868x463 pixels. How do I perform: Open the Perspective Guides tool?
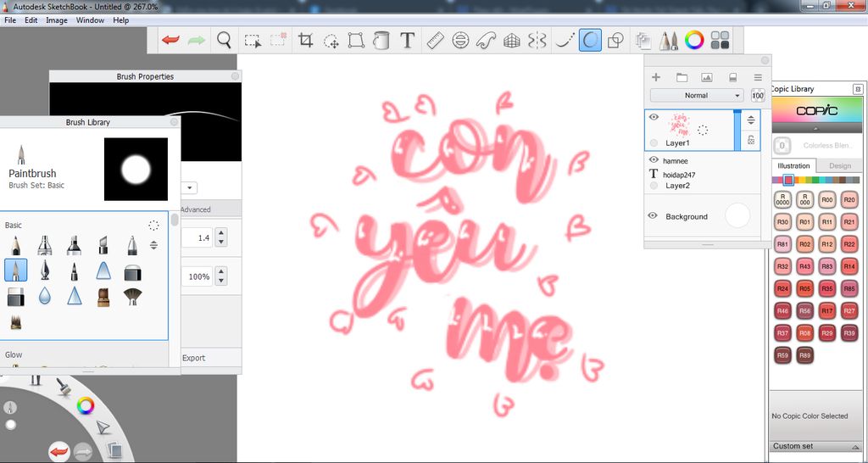pos(511,41)
